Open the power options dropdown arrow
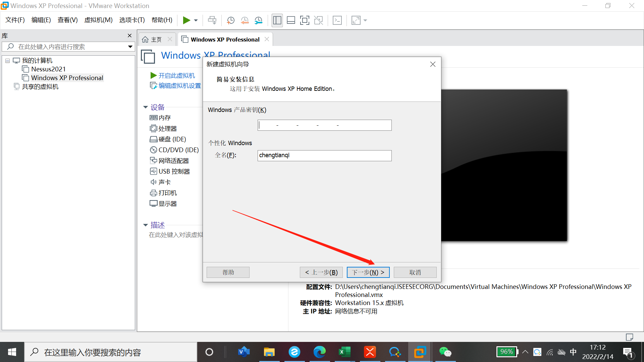Viewport: 644px width, 362px height. click(x=196, y=20)
